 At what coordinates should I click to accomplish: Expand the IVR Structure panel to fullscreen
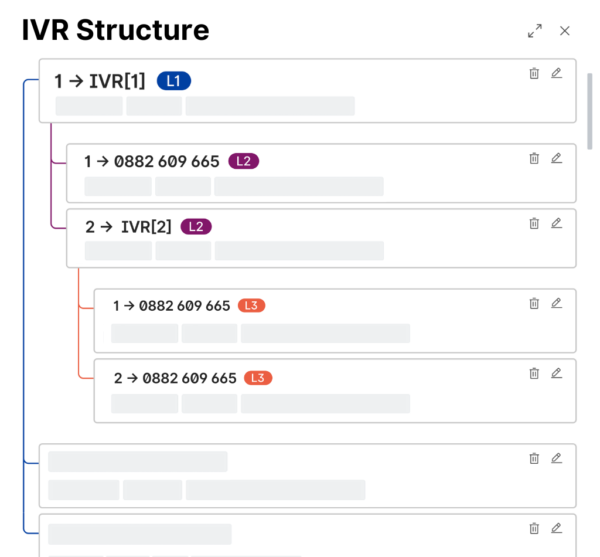point(535,31)
